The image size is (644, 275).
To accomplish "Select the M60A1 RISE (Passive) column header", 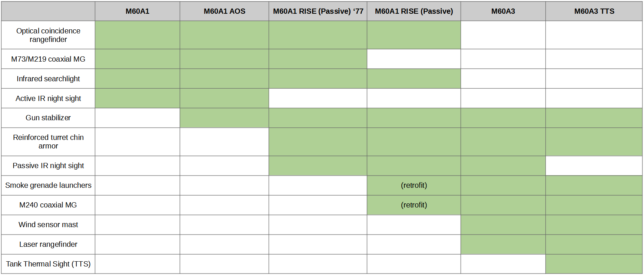I will pyautogui.click(x=414, y=11).
